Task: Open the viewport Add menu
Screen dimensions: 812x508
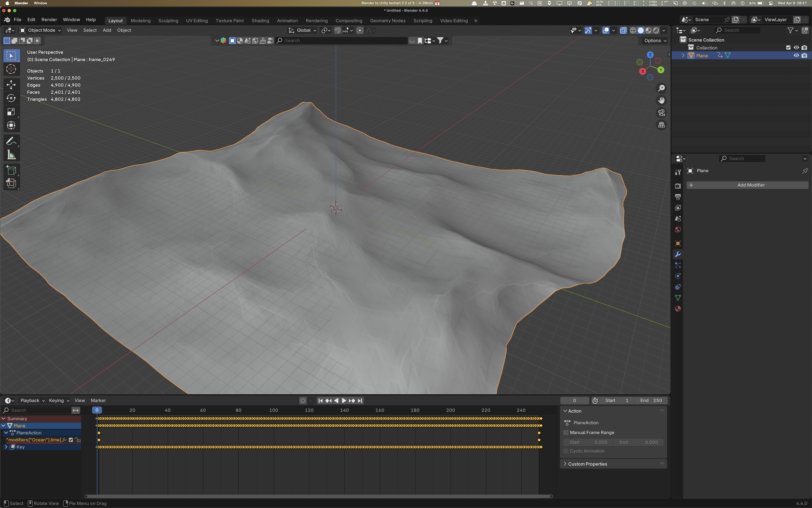Action: click(107, 30)
